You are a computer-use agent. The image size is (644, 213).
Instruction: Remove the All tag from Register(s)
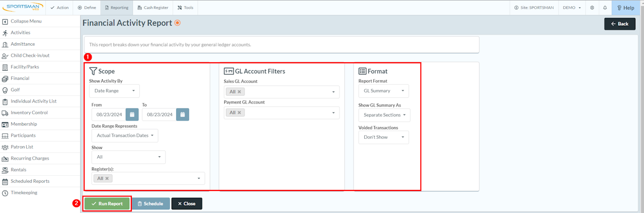107,178
